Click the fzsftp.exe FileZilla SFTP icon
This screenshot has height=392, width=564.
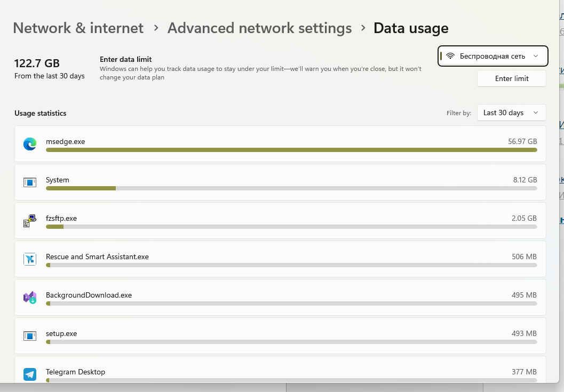click(x=30, y=221)
